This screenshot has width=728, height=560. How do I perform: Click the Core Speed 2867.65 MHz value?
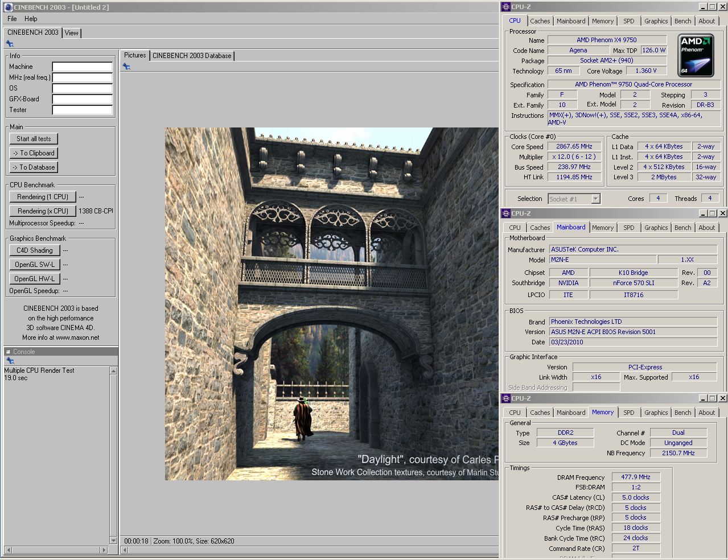[x=574, y=146]
